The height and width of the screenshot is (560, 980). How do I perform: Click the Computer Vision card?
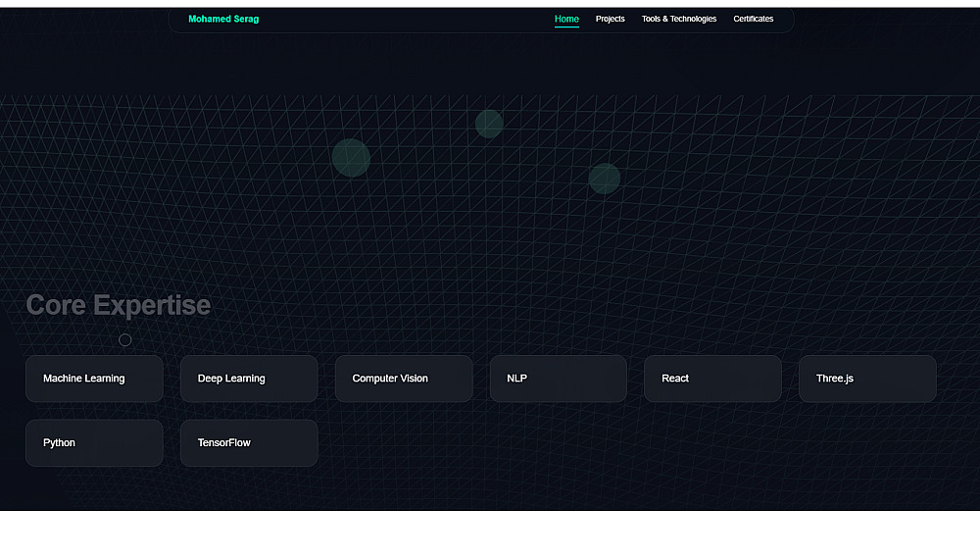point(404,379)
